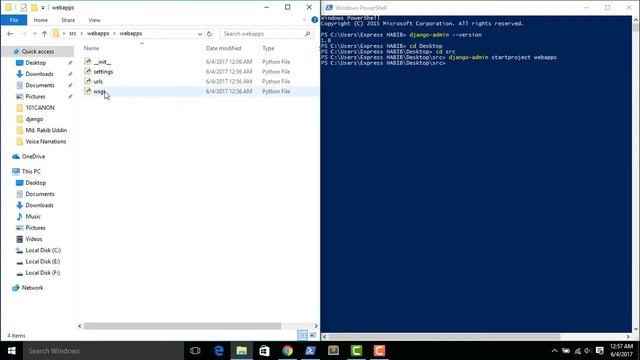Click the PowerShell window title icon
Viewport: 640px width, 360px height.
pos(329,7)
